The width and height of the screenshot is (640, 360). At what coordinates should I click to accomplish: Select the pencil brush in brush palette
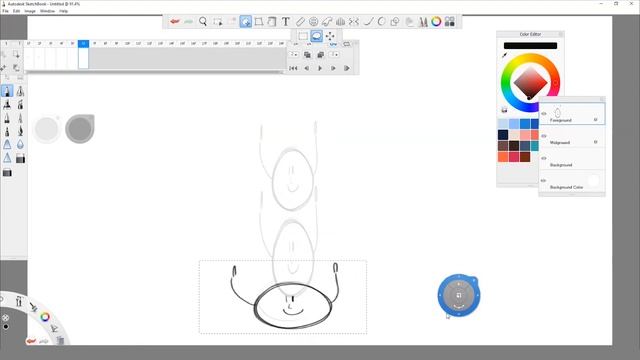(x=7, y=91)
